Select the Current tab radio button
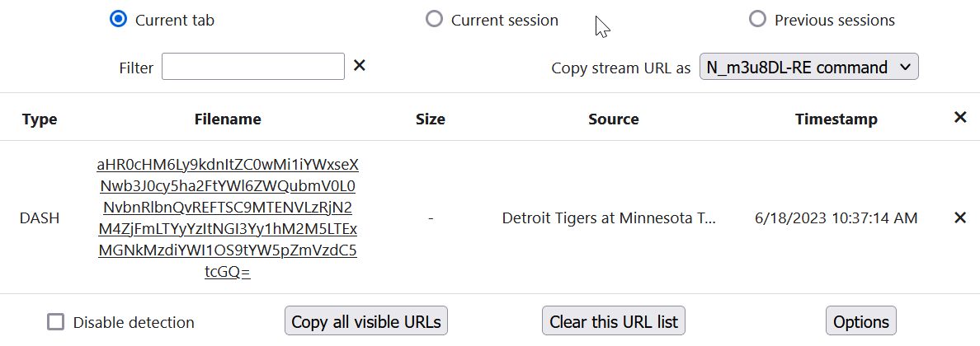Viewport: 980px width, 346px height. coord(118,20)
